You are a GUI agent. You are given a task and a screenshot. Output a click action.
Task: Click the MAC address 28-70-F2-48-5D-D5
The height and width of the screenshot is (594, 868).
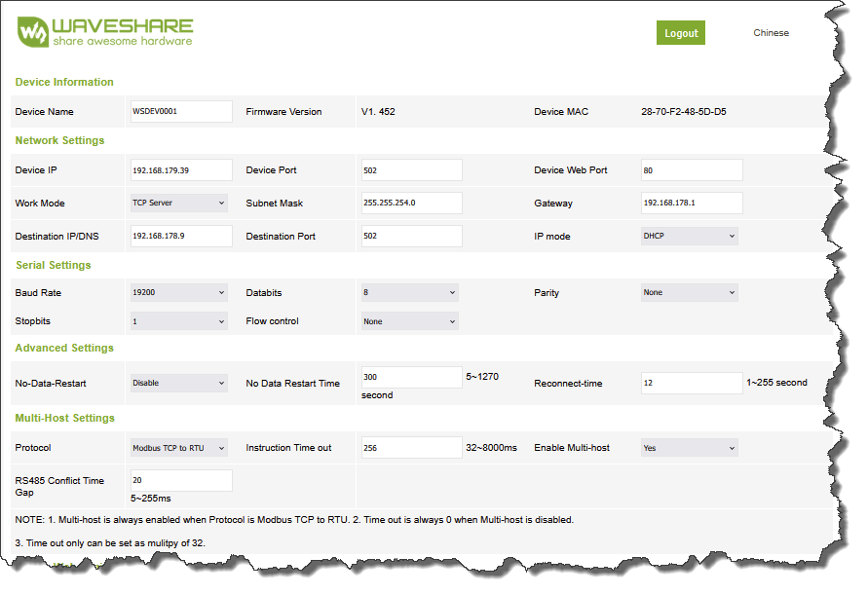click(x=684, y=111)
